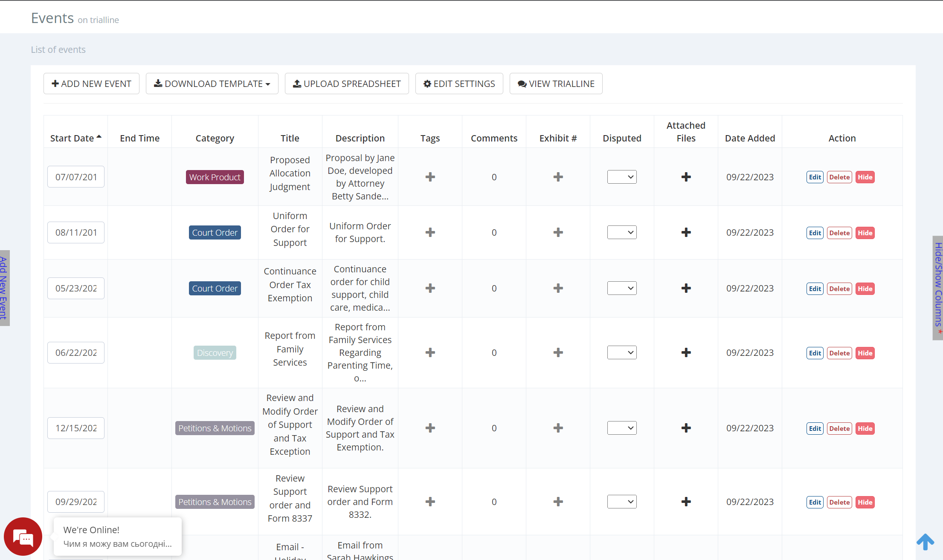Open the live chat widget
The image size is (943, 560).
coord(23,537)
